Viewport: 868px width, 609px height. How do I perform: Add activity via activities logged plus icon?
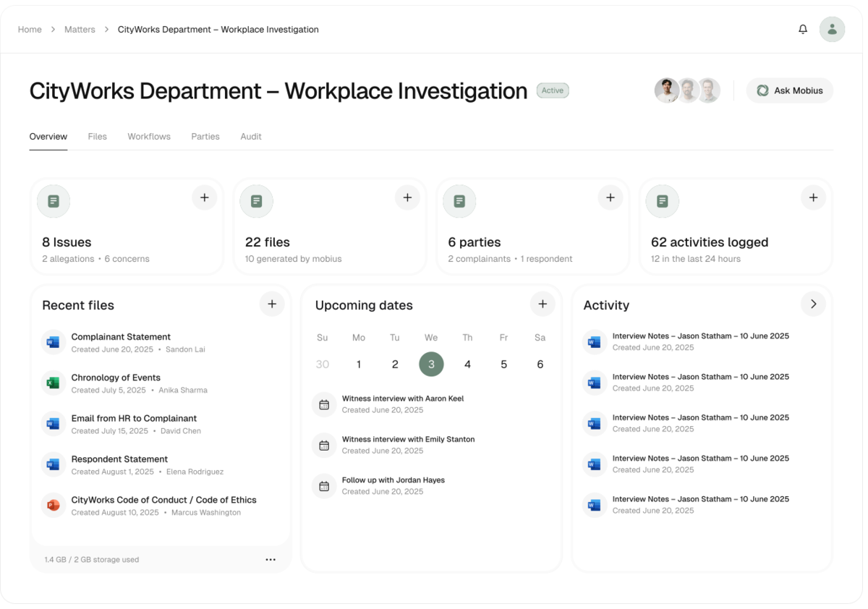(x=813, y=197)
